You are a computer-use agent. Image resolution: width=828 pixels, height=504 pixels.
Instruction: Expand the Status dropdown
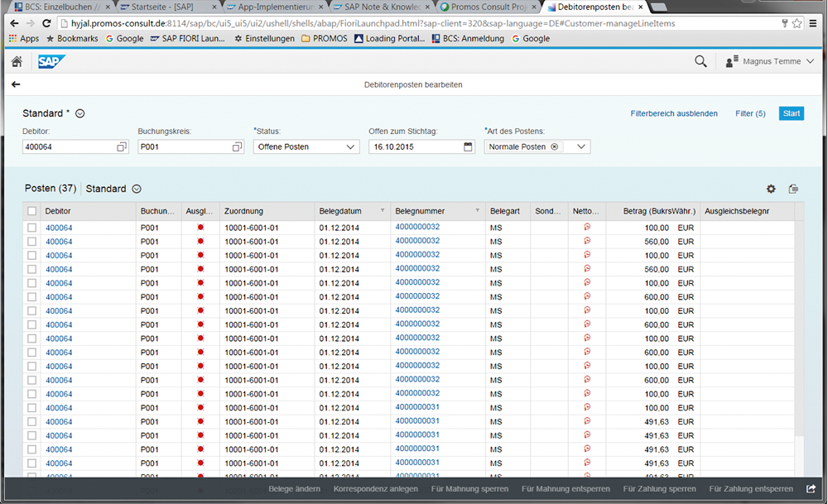click(x=349, y=146)
